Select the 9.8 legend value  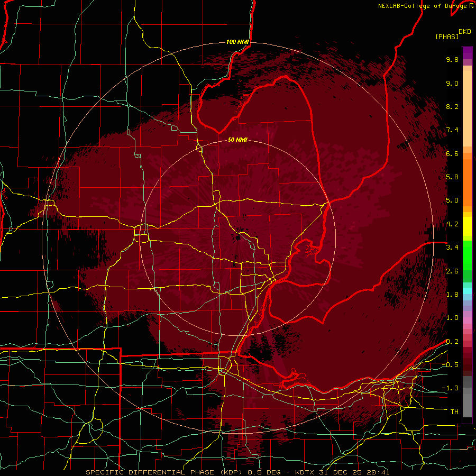[x=452, y=59]
